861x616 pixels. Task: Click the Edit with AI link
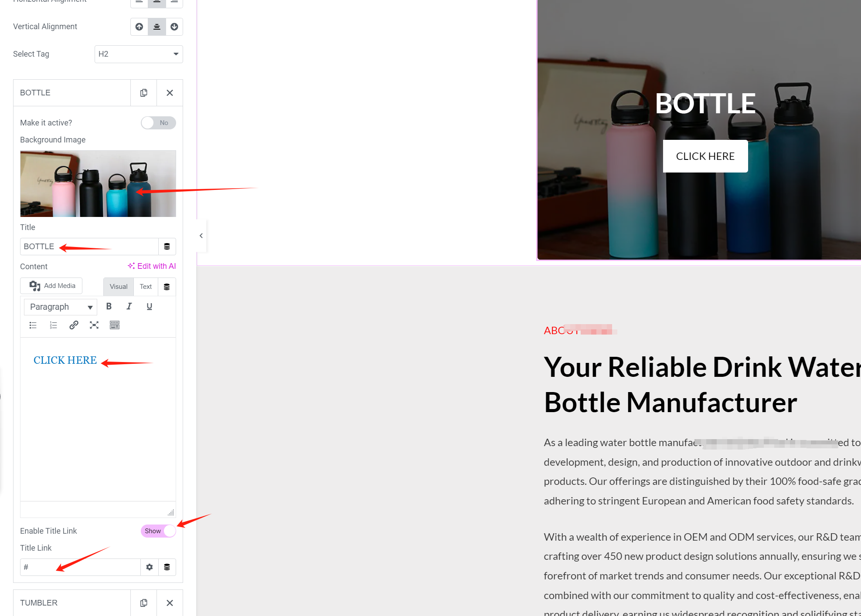(152, 266)
